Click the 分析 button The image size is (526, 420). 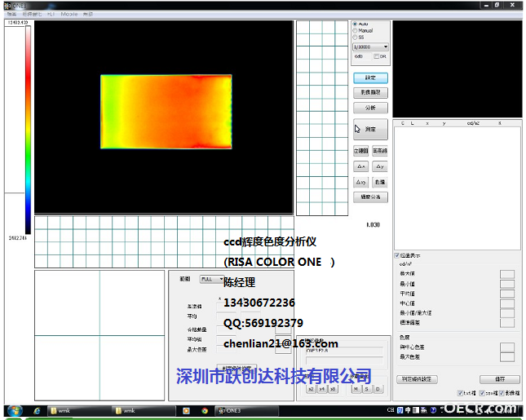coord(370,108)
